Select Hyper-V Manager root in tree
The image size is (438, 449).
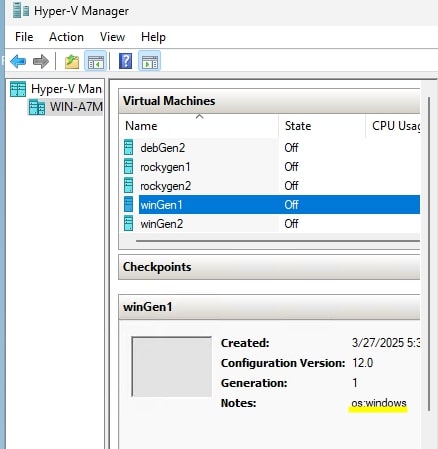point(66,89)
